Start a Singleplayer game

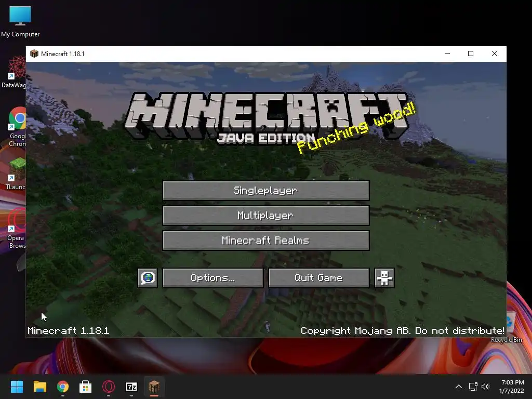coord(266,190)
